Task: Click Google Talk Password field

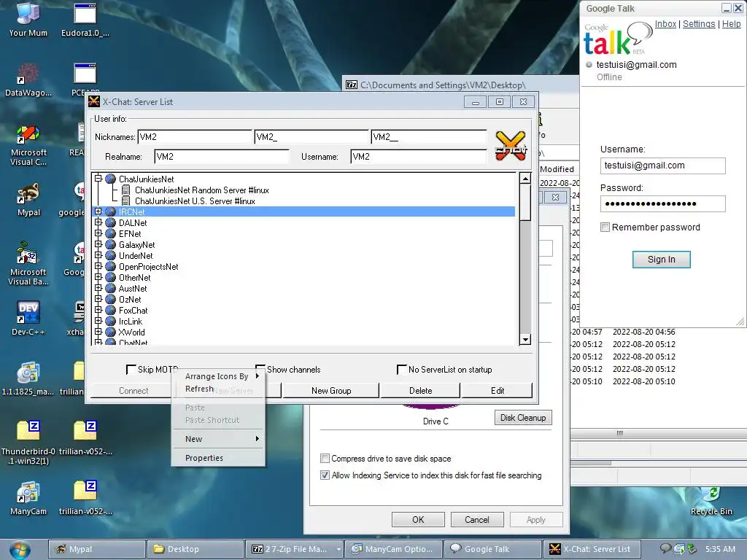Action: (x=662, y=204)
